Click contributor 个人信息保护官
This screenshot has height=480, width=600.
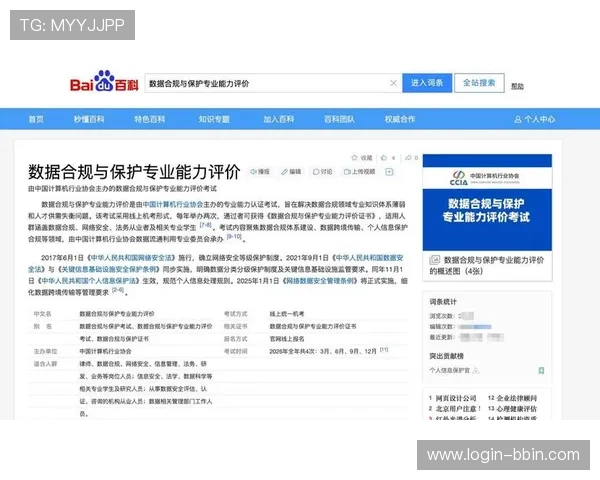tap(450, 371)
